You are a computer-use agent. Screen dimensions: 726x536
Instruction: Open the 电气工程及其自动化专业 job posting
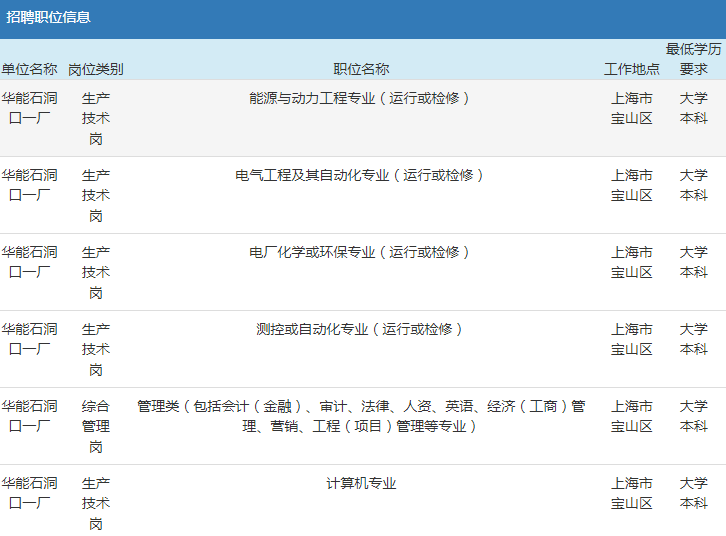click(361, 175)
